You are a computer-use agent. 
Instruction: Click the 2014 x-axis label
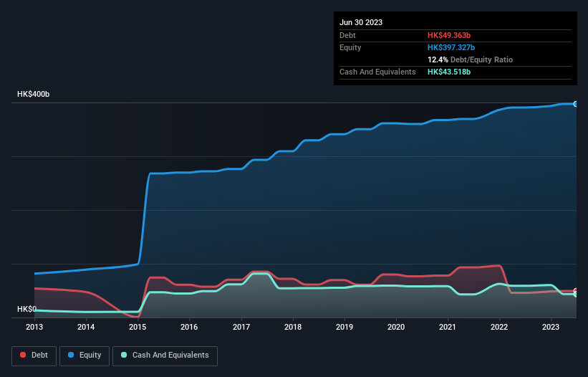[86, 327]
